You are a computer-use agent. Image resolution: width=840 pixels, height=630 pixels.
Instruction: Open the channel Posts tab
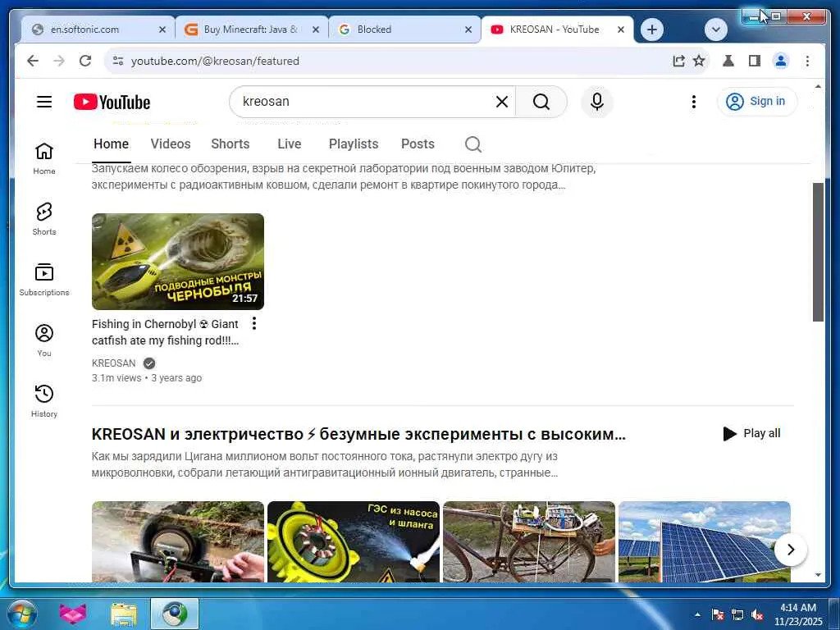pos(418,144)
